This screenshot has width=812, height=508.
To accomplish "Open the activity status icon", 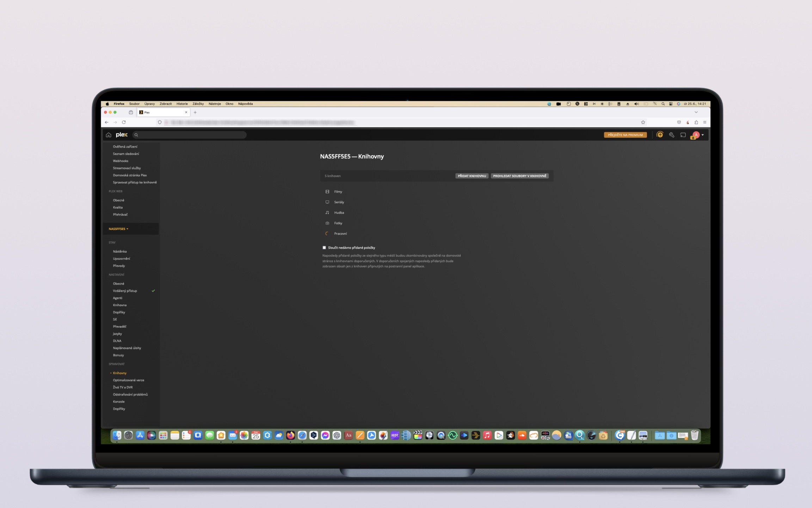I will 660,135.
